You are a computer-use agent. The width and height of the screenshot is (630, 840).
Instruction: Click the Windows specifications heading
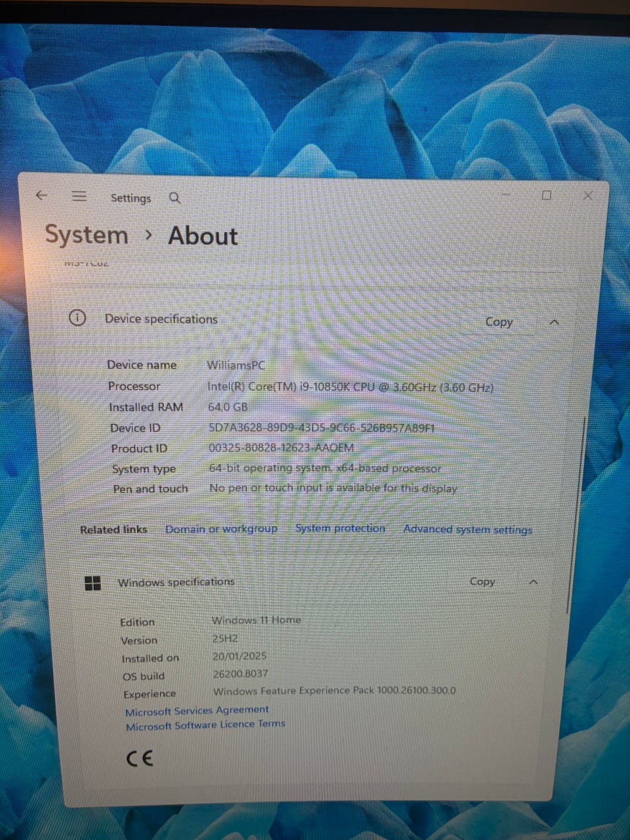(x=176, y=581)
